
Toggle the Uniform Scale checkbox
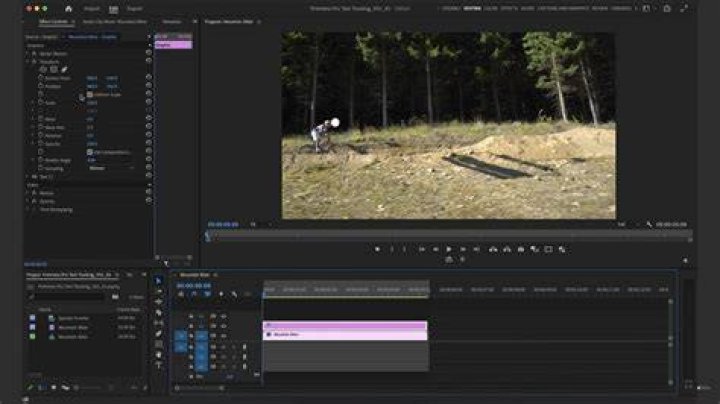90,95
